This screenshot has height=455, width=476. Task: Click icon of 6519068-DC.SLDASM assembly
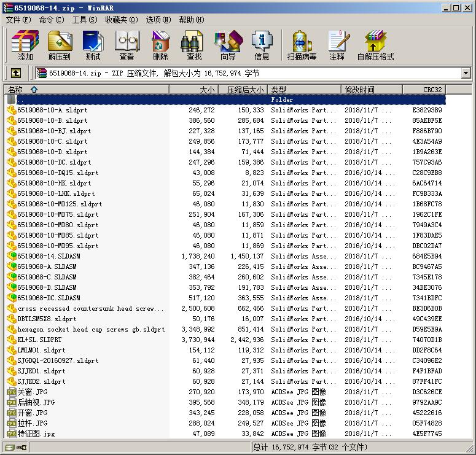click(12, 297)
